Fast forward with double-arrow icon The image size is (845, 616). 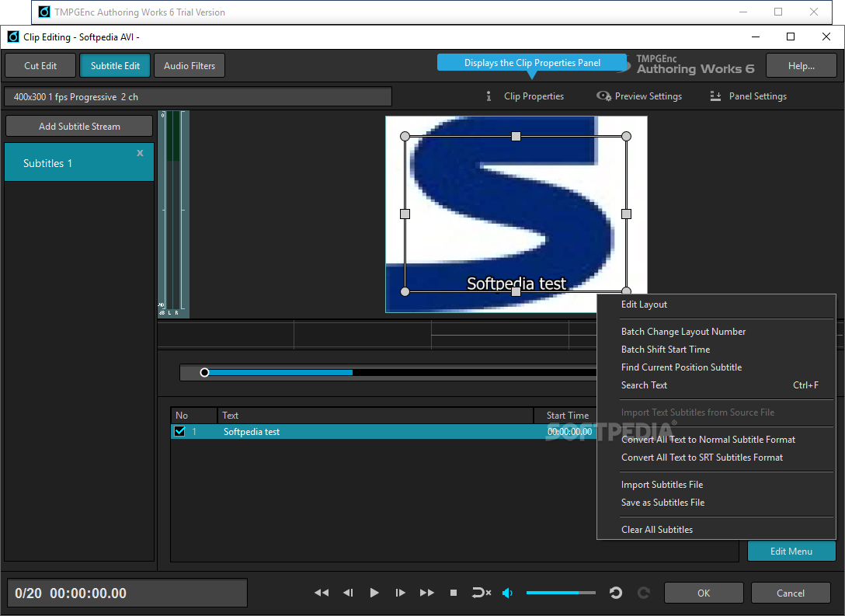tap(427, 593)
